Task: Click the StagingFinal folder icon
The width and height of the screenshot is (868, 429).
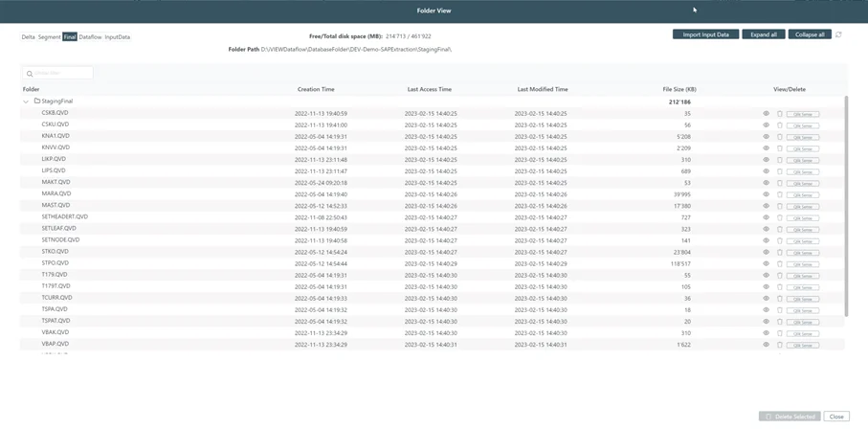Action: coord(37,101)
